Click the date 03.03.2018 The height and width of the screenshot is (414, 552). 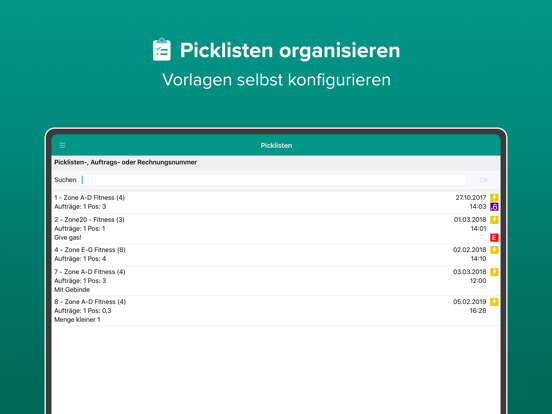pyautogui.click(x=470, y=272)
